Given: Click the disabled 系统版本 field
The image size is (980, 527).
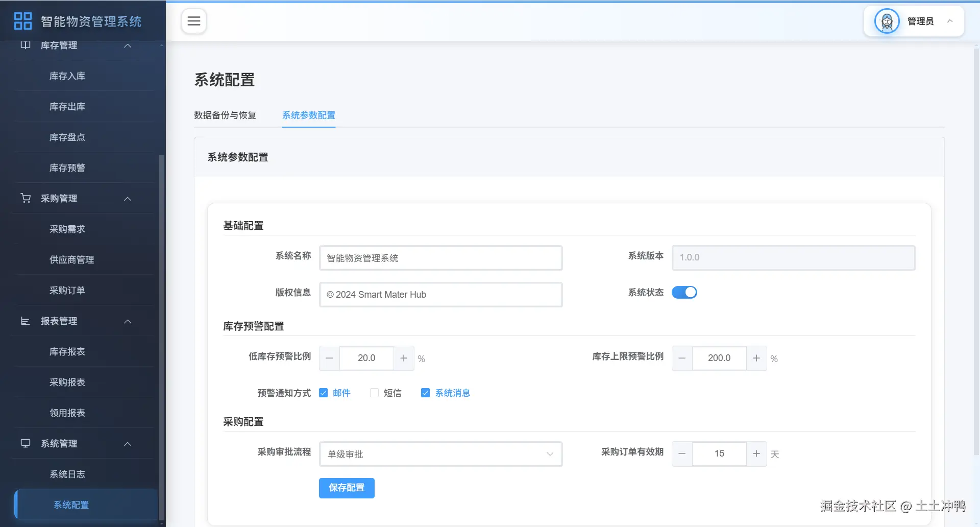Looking at the screenshot, I should pos(794,258).
